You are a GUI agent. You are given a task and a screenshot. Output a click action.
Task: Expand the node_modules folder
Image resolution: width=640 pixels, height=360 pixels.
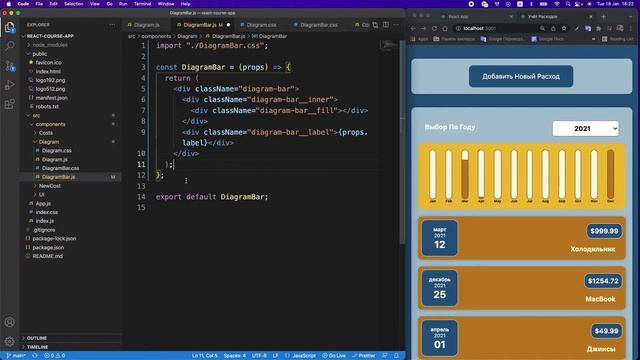click(50, 45)
